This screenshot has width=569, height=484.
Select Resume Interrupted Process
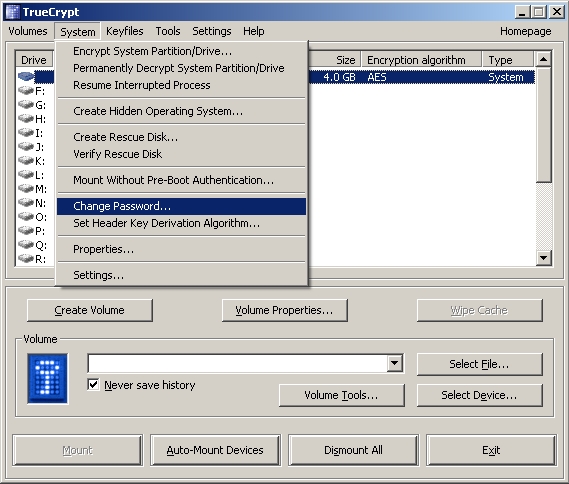(181, 85)
